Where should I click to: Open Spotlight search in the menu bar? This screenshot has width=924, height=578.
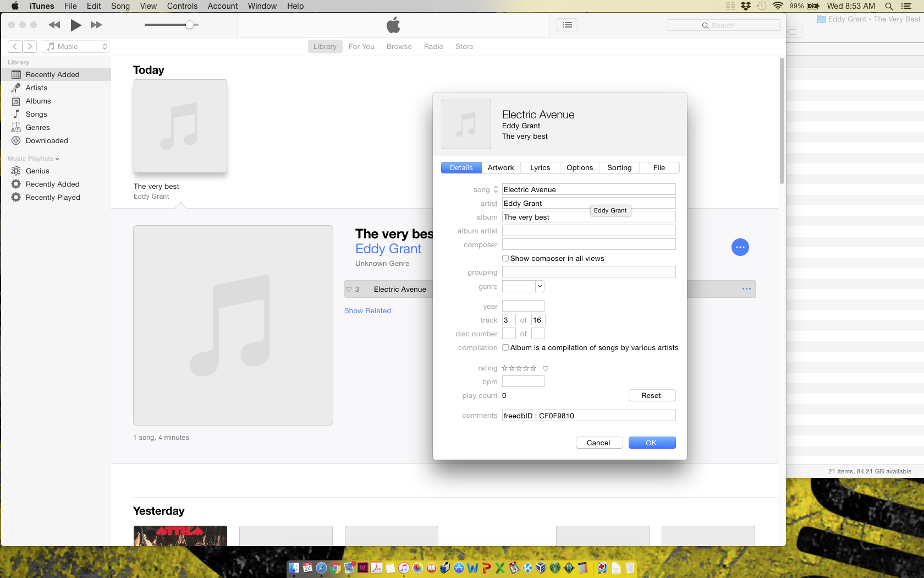[x=889, y=6]
